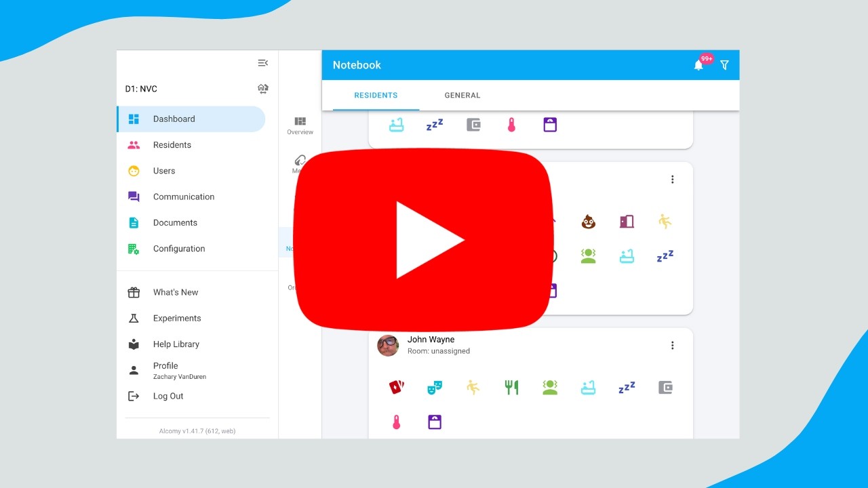Click the wallet icon in the topmost card
This screenshot has height=488, width=868.
[x=473, y=125]
